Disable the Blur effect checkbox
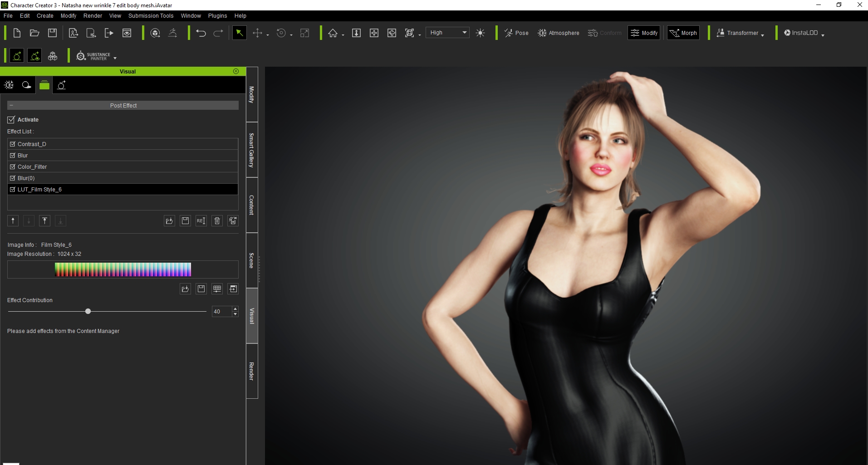The height and width of the screenshot is (465, 868). (13, 155)
